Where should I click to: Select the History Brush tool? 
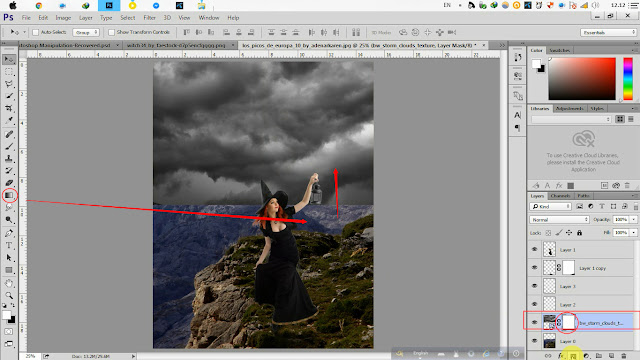(x=9, y=171)
